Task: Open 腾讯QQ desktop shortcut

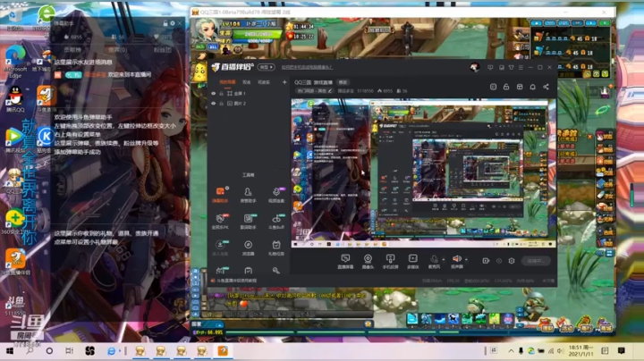Action: pos(15,99)
